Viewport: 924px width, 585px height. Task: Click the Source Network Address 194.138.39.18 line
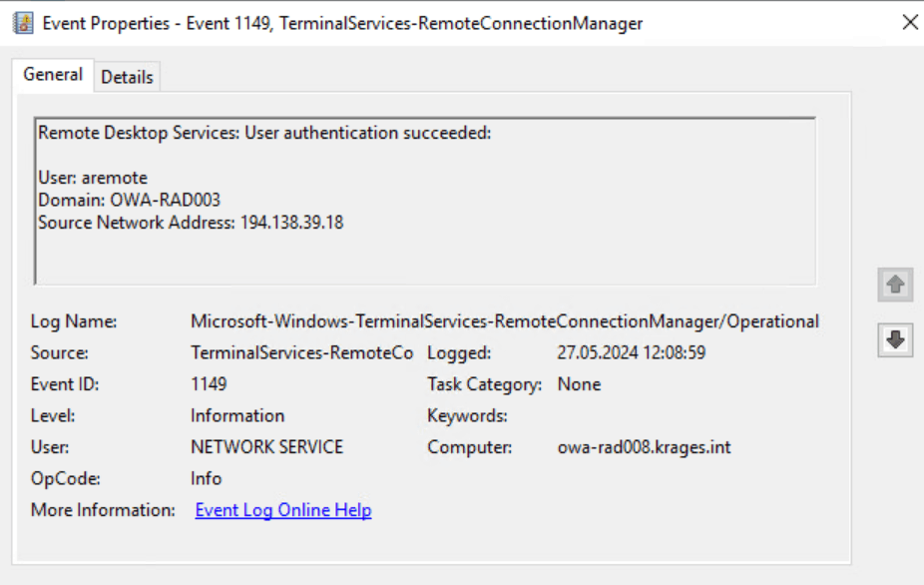tap(191, 223)
